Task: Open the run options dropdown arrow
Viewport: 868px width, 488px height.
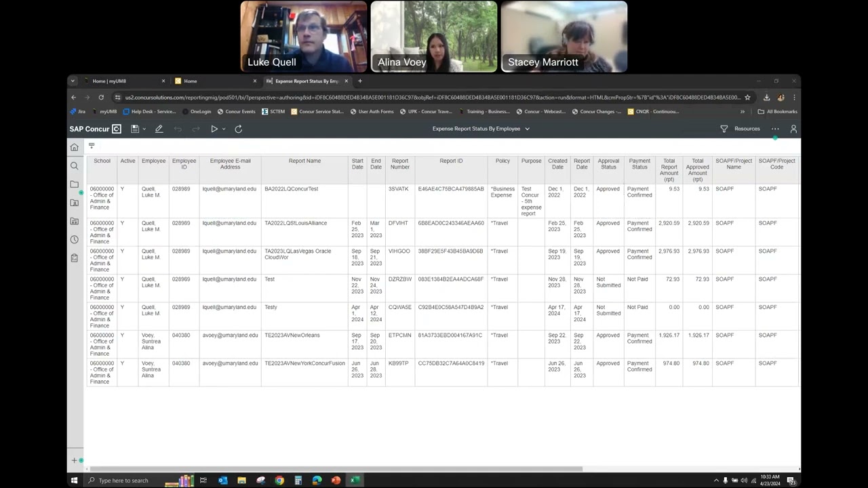Action: pyautogui.click(x=224, y=129)
